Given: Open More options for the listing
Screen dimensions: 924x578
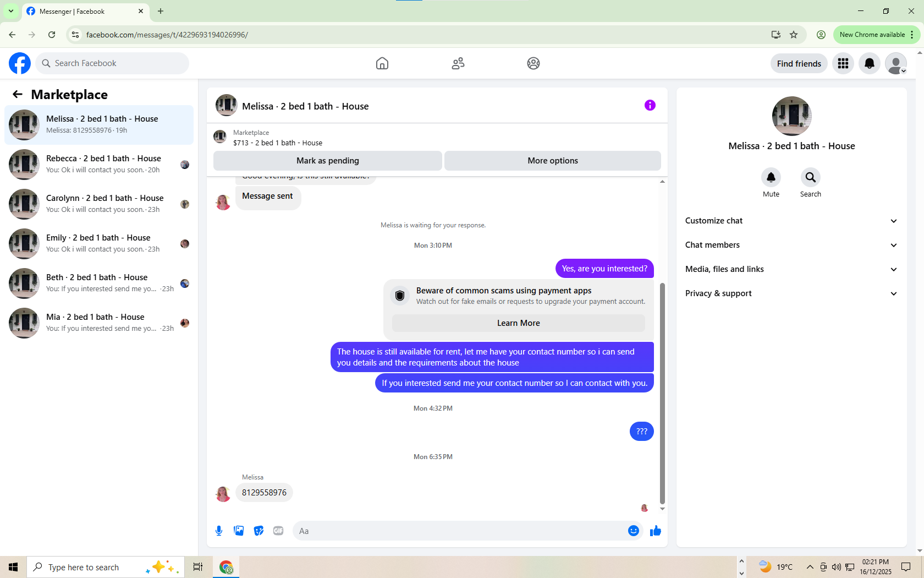Looking at the screenshot, I should click(553, 161).
